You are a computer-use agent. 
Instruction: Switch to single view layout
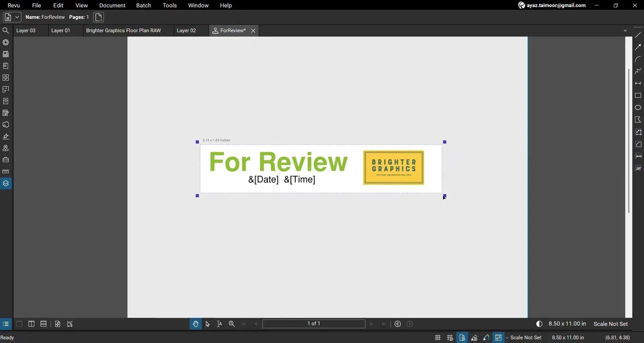coord(19,324)
